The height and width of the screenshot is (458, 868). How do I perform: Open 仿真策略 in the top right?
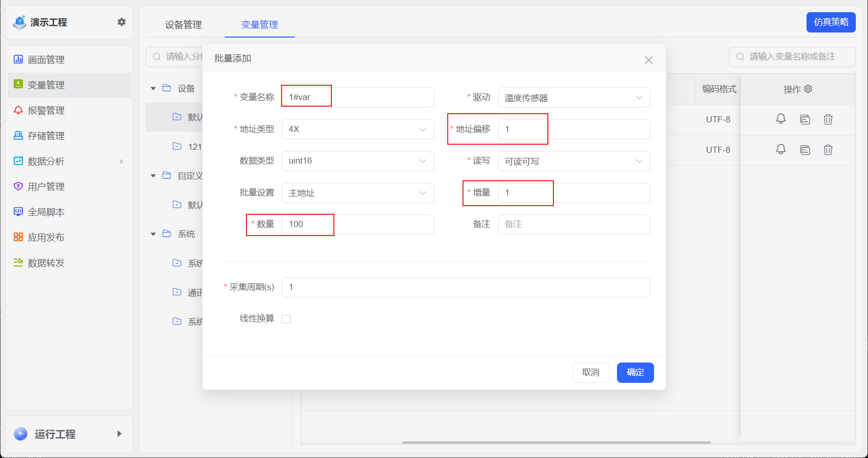[x=830, y=22]
